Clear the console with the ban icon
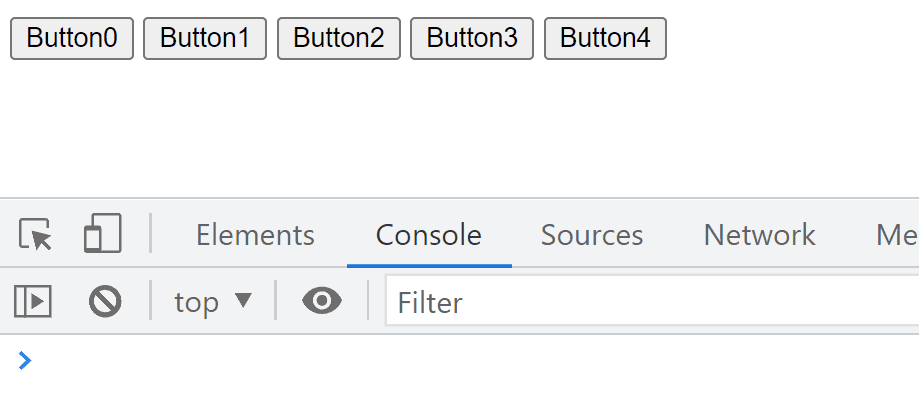 pyautogui.click(x=105, y=301)
